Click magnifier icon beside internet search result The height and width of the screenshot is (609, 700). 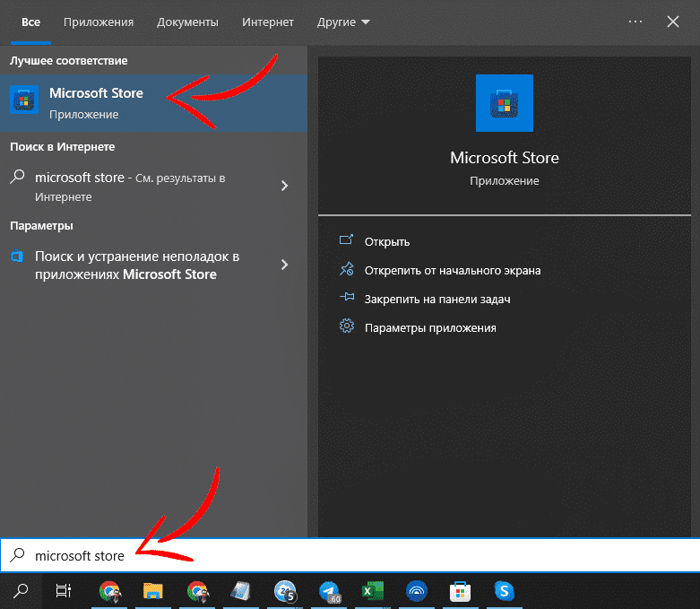tap(17, 177)
